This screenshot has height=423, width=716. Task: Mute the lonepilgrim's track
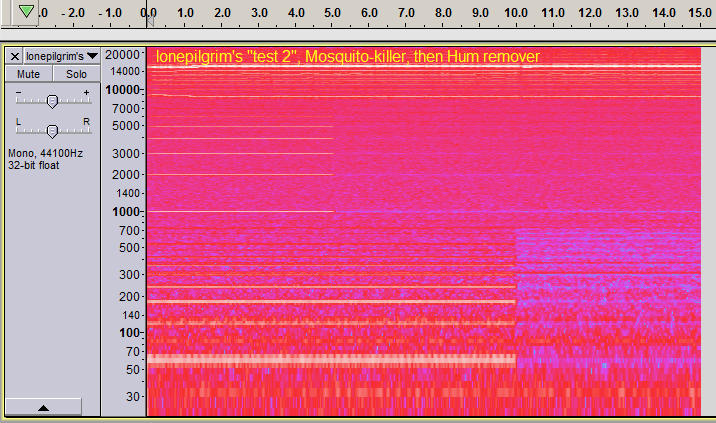pyautogui.click(x=28, y=74)
